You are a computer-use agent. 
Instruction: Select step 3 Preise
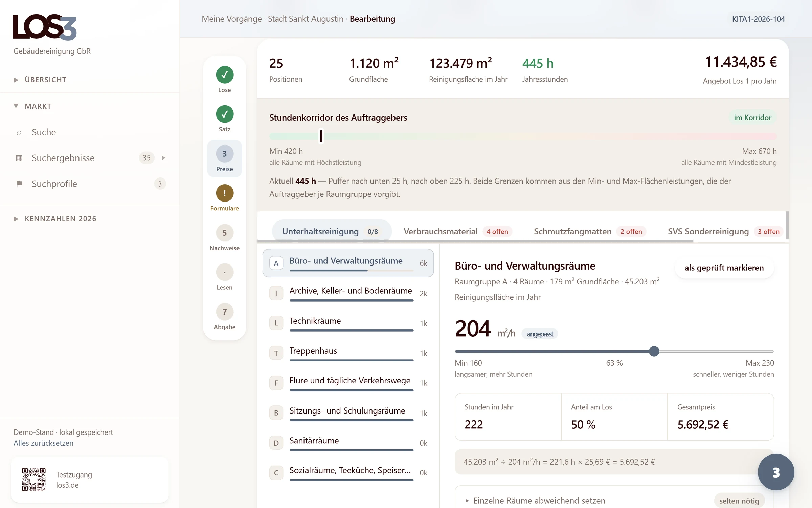click(225, 158)
